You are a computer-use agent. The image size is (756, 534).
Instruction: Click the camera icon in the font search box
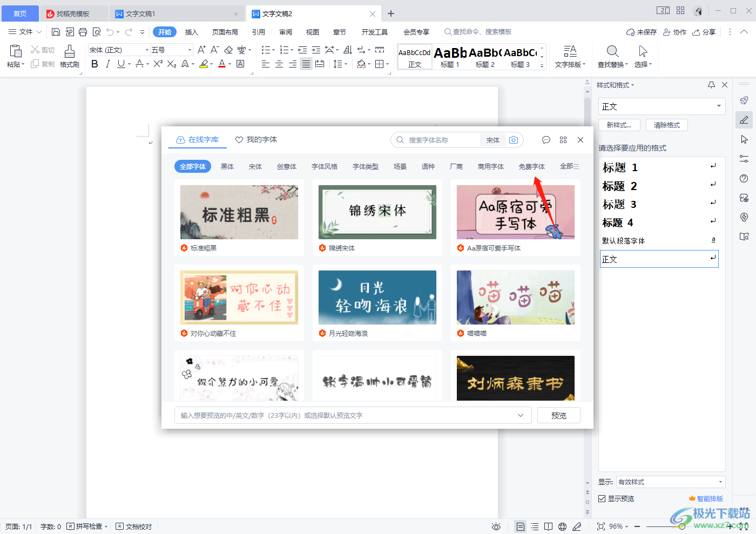514,140
